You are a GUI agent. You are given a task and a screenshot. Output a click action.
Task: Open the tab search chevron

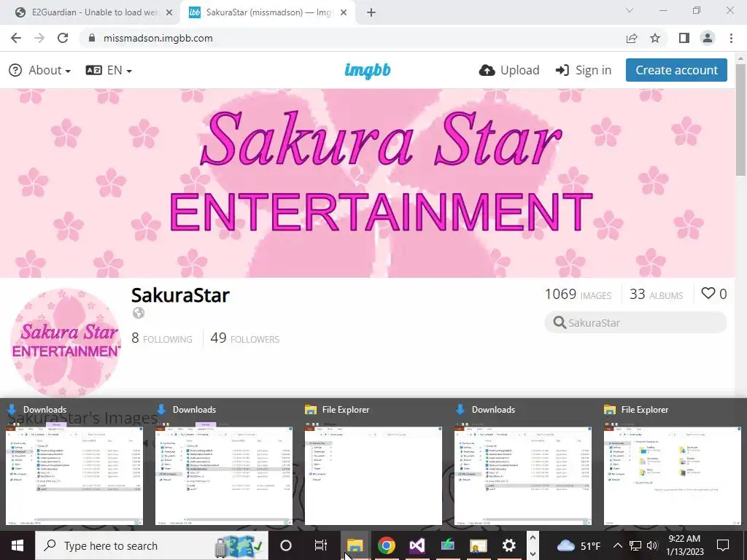click(x=630, y=10)
